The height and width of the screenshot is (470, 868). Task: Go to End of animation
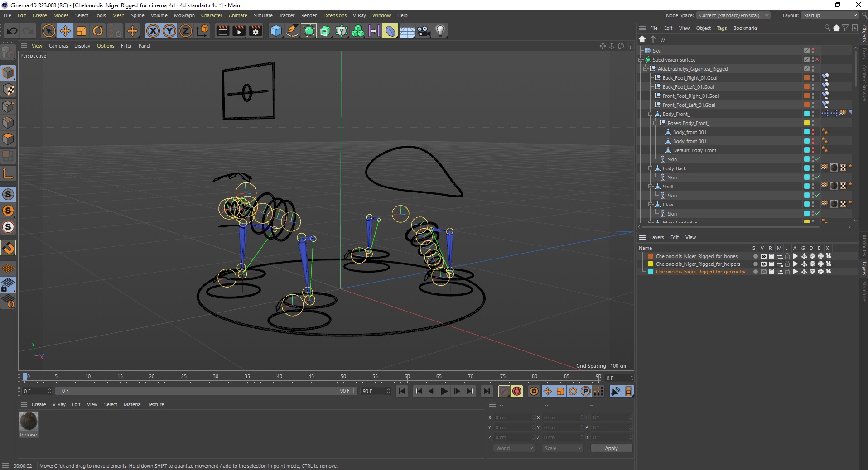pyautogui.click(x=487, y=391)
